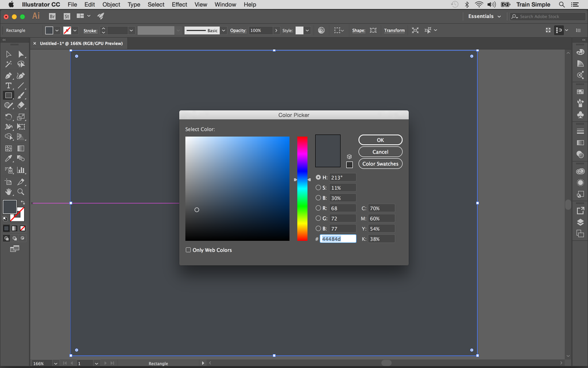Select the Selection tool
The image size is (588, 368).
pyautogui.click(x=8, y=53)
